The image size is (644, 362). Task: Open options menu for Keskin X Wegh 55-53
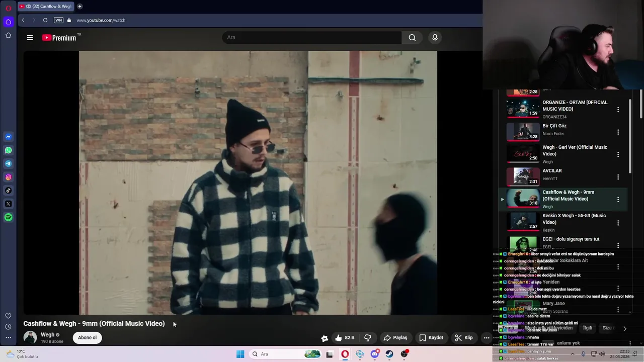[618, 223]
